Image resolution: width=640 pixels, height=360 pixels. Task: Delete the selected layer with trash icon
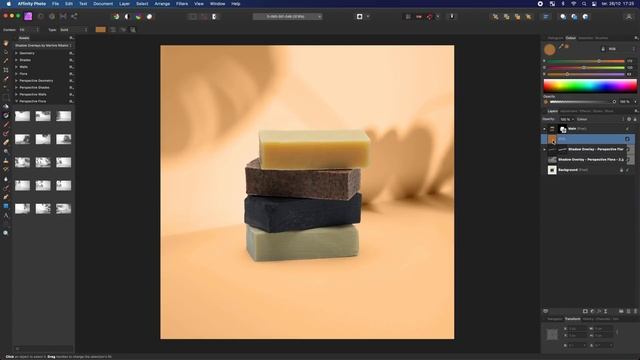(x=635, y=311)
